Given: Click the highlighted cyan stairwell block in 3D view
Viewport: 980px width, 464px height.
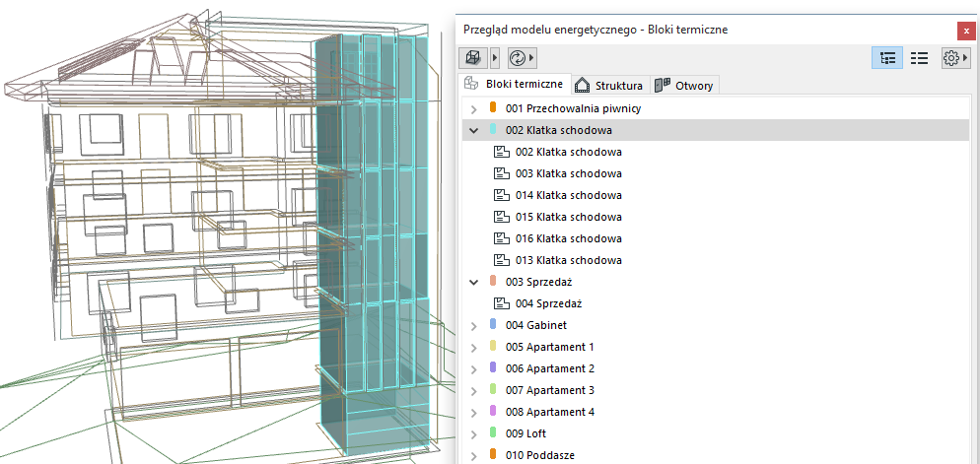Looking at the screenshot, I should tap(373, 243).
